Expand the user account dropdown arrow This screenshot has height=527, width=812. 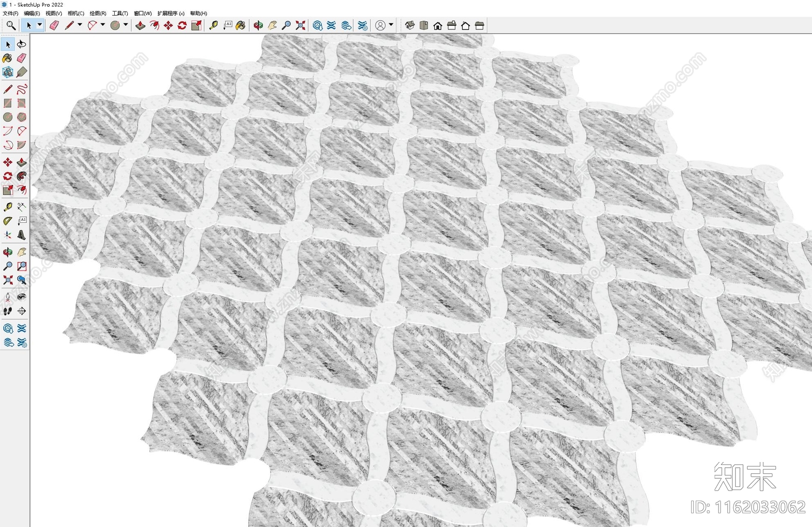click(391, 25)
